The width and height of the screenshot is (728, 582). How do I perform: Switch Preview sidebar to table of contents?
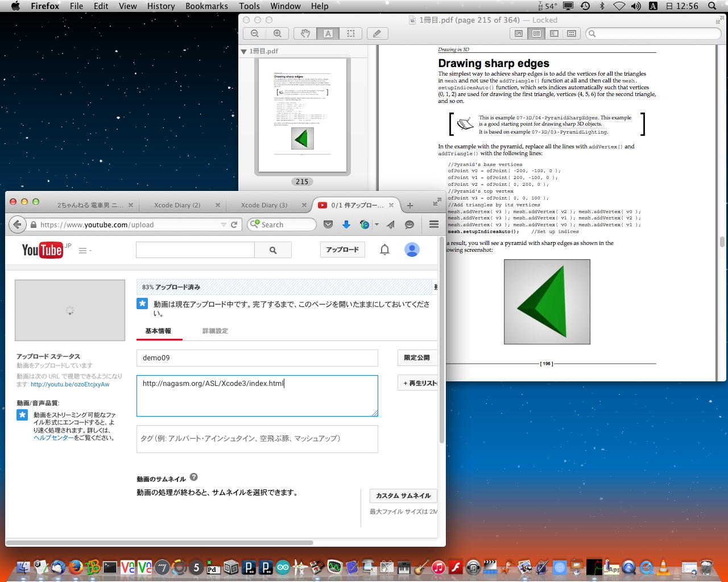click(554, 34)
